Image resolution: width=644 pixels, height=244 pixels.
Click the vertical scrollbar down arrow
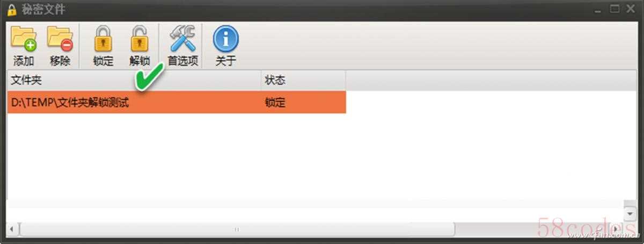pyautogui.click(x=630, y=214)
